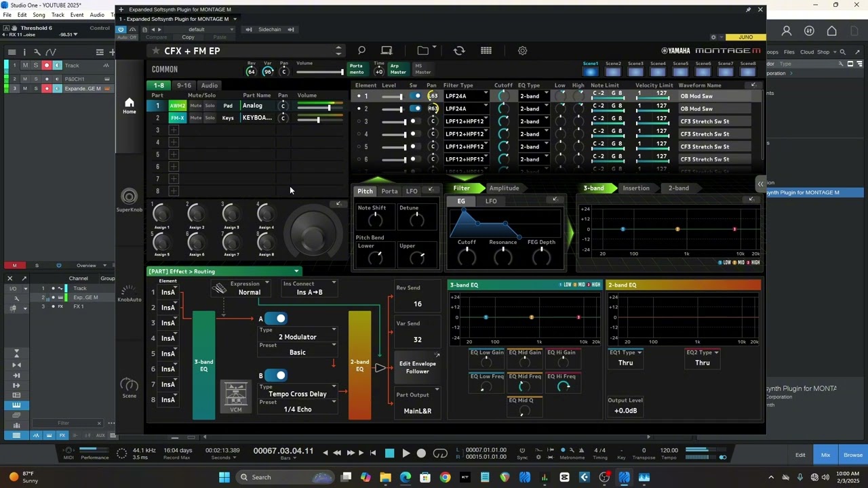Adjust element 1 Level slider
Viewport: 868px width, 488px height.
(392, 96)
